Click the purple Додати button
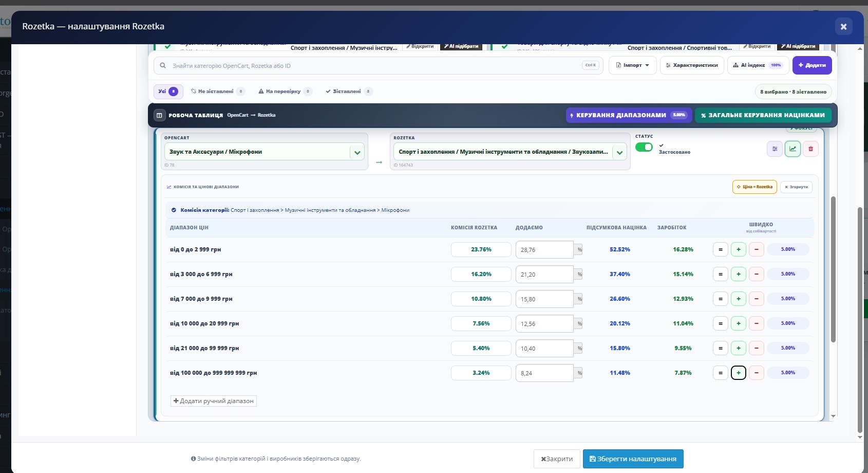Viewport: 868px width, 473px height. (812, 65)
